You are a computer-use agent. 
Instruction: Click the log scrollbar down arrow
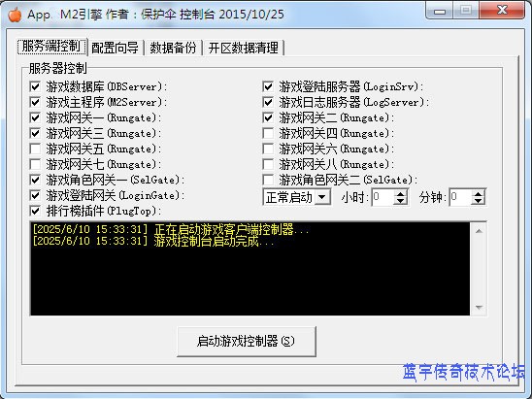[x=479, y=307]
